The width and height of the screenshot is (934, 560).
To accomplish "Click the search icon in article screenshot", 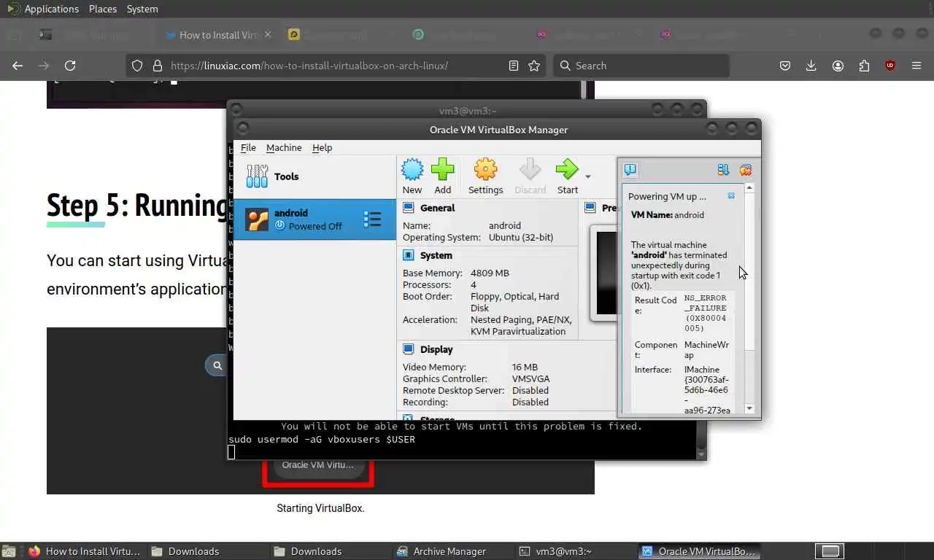I will [217, 365].
